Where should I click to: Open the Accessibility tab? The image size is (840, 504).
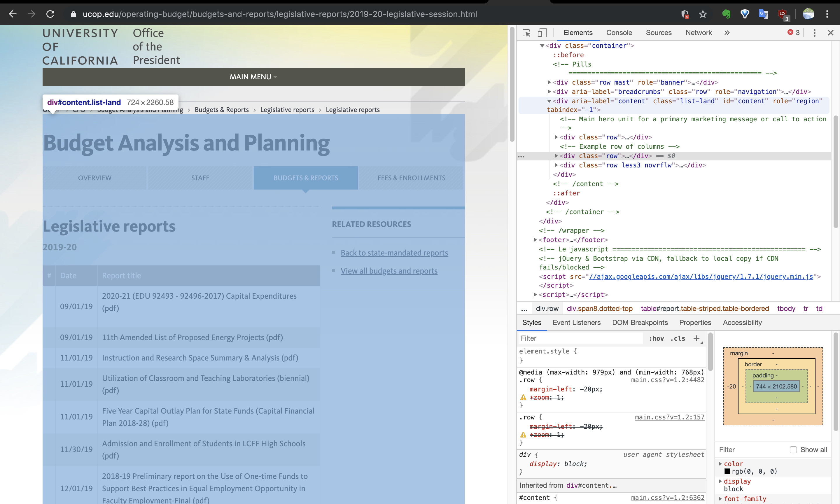coord(742,322)
